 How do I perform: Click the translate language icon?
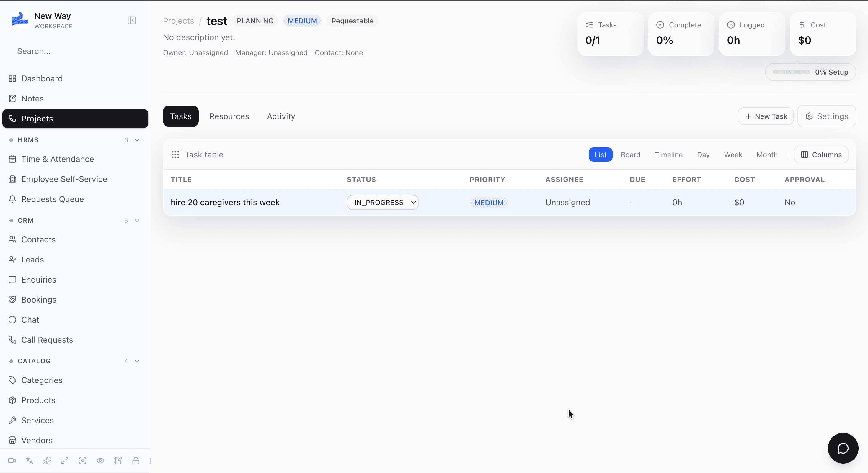coord(30,461)
